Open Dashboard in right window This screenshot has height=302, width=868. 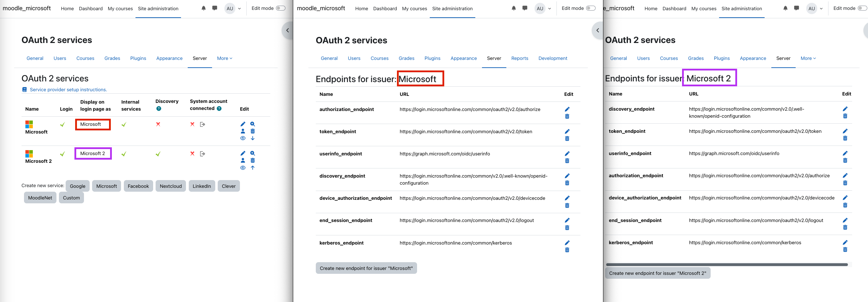pyautogui.click(x=674, y=8)
